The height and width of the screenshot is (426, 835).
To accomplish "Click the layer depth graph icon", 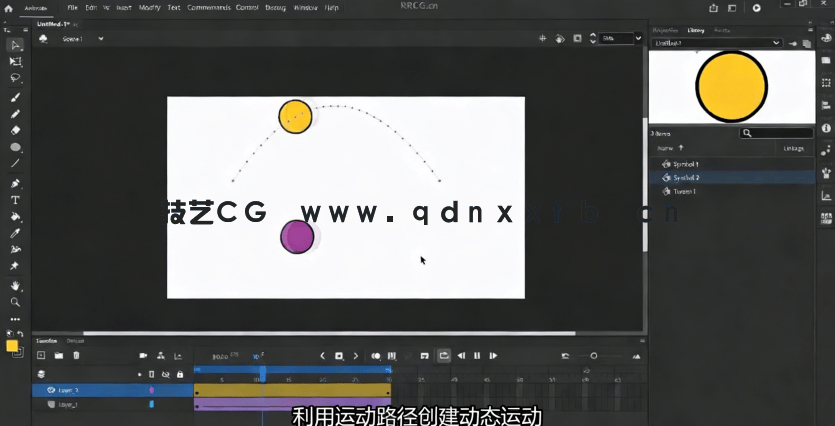I will (x=178, y=356).
